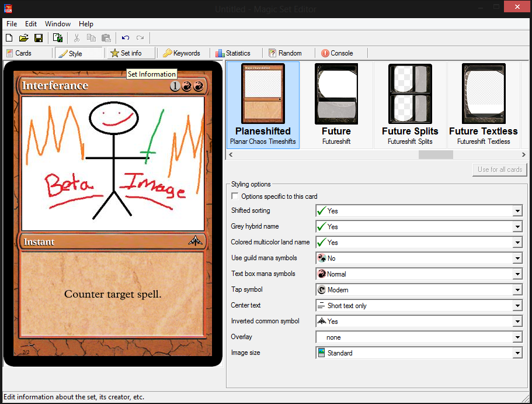The image size is (532, 404).
Task: Click the set symbol on type line
Action: [x=196, y=241]
